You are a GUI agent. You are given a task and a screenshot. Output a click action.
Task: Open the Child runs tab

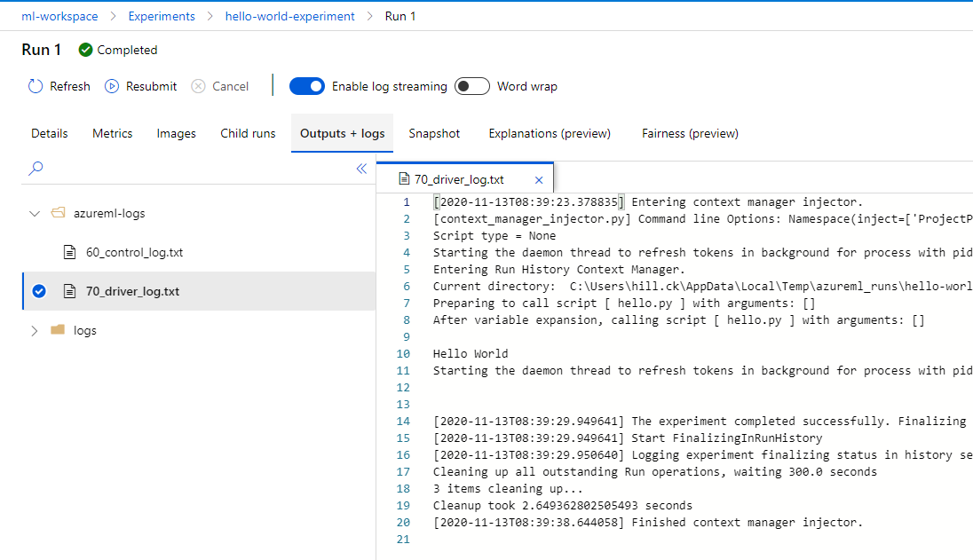point(248,133)
